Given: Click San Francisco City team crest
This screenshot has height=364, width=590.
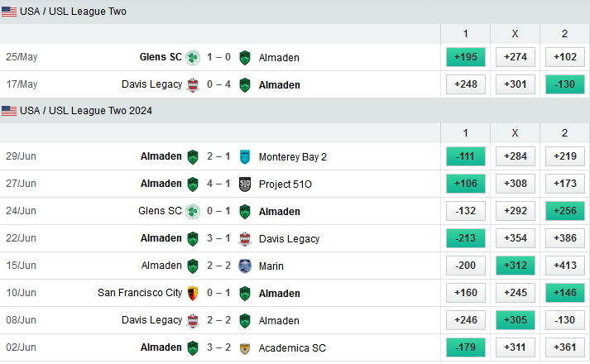Looking at the screenshot, I should point(193,293).
